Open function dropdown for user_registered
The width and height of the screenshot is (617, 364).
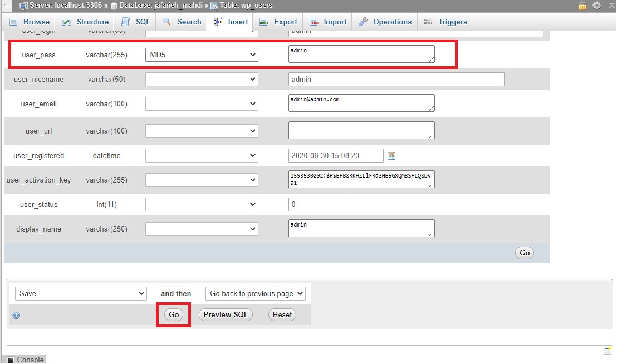(x=202, y=156)
